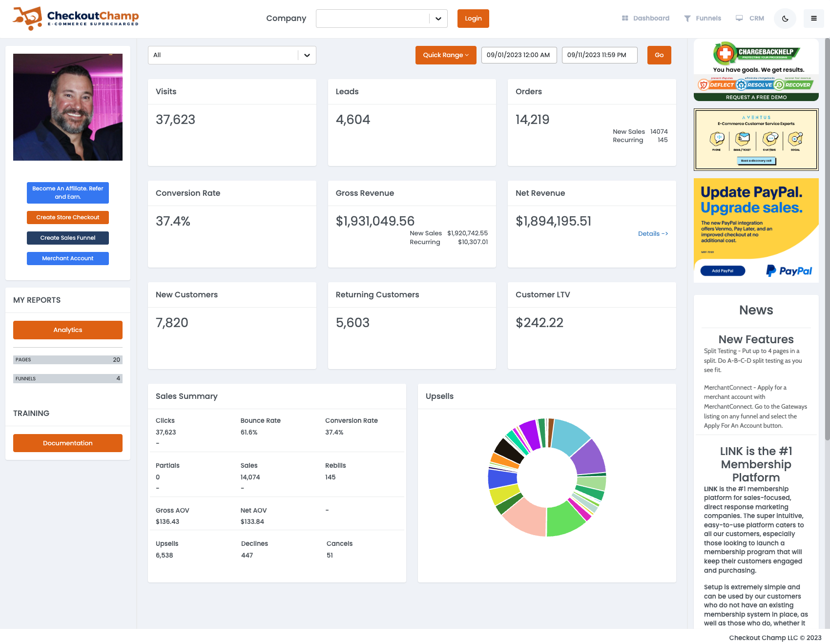The image size is (830, 644).
Task: Toggle dark mode moon icon
Action: click(x=785, y=19)
